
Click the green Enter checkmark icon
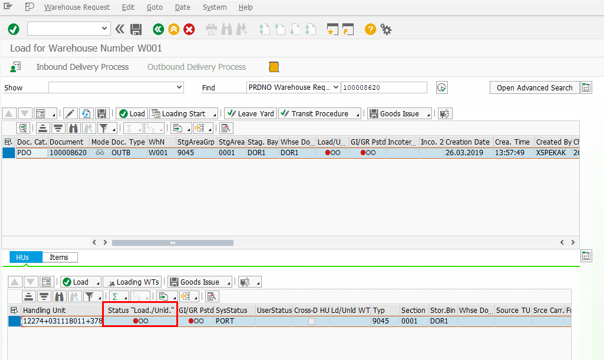click(14, 29)
